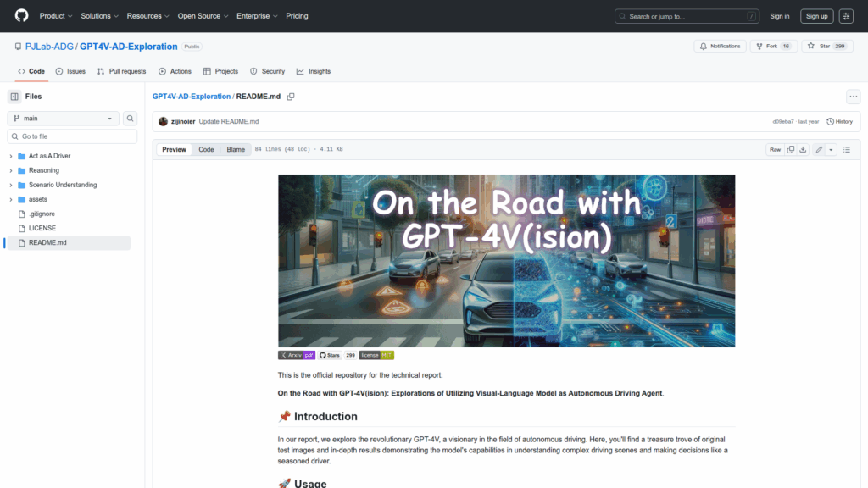
Task: Select the Preview view toggle
Action: point(175,149)
